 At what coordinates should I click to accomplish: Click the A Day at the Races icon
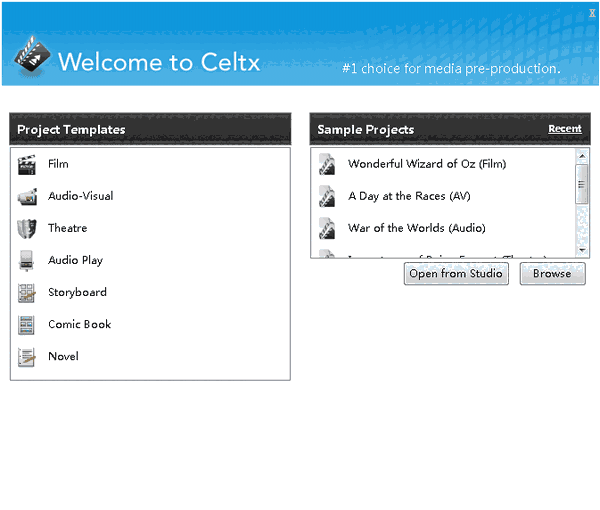click(327, 197)
